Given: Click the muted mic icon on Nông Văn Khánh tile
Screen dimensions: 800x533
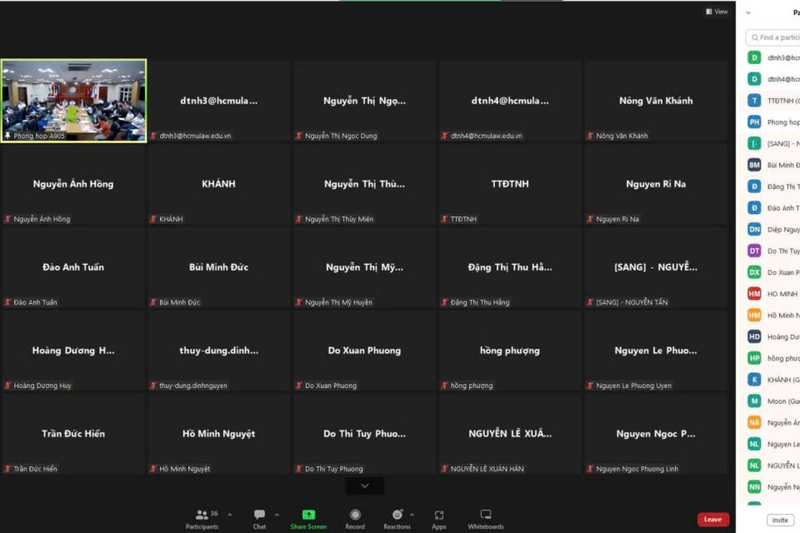Looking at the screenshot, I should tap(590, 136).
